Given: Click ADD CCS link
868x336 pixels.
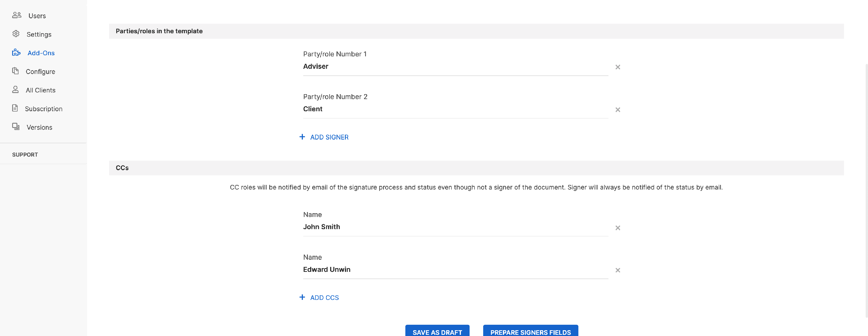Looking at the screenshot, I should (325, 298).
